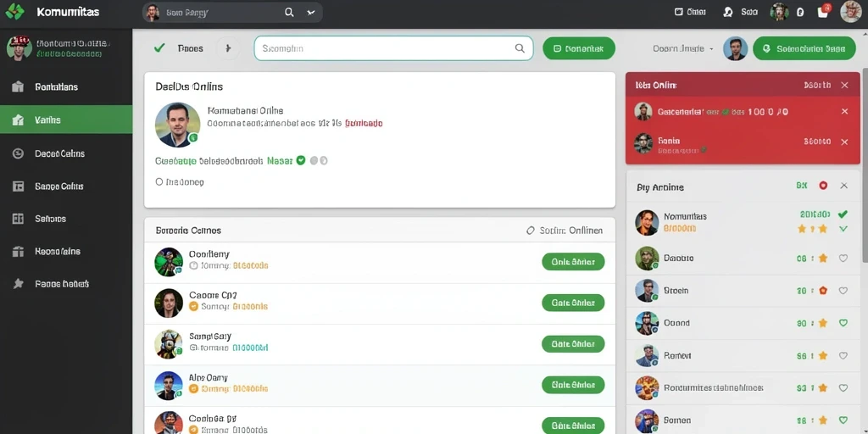Open the Reonafains sidebar item

click(66, 251)
